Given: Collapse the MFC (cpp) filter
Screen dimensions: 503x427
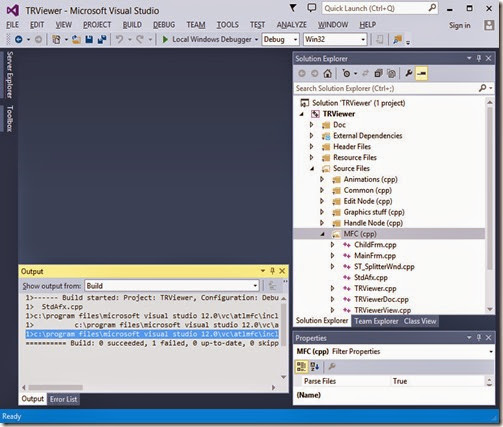Looking at the screenshot, I should pos(322,234).
